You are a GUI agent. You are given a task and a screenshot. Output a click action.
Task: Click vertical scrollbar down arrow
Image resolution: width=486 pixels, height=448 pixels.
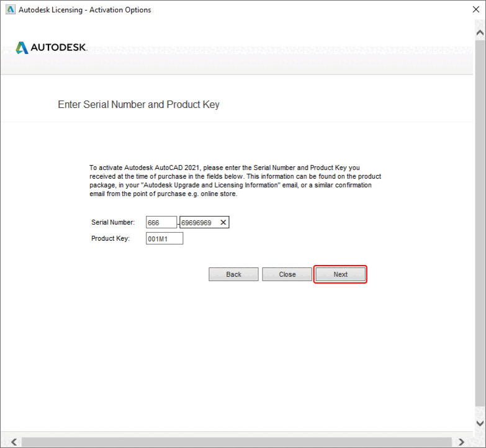480,423
